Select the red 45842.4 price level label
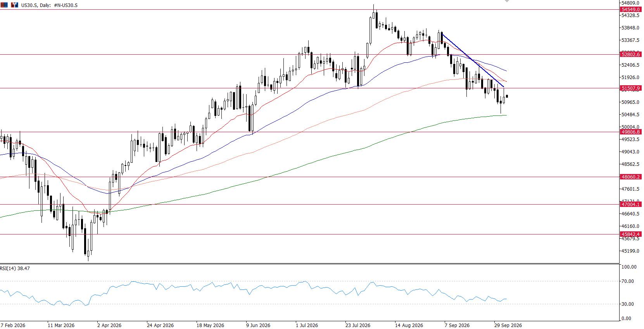The image size is (644, 329). tap(630, 234)
